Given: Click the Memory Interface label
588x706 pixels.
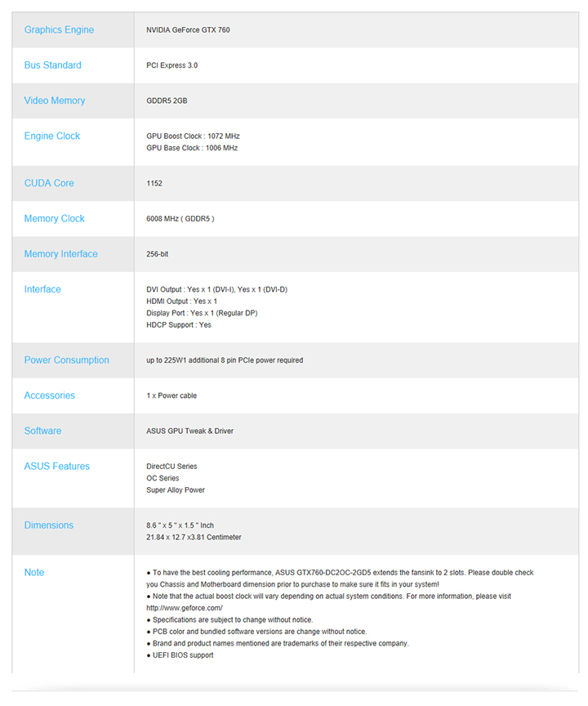Looking at the screenshot, I should coord(60,254).
